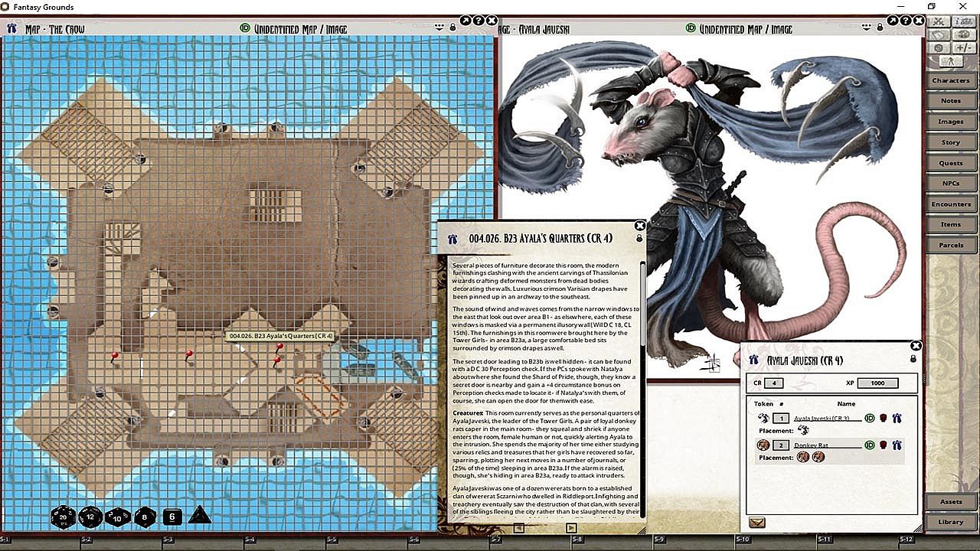Click the link icon of the B23 Ayala's Quarters story

(x=453, y=239)
